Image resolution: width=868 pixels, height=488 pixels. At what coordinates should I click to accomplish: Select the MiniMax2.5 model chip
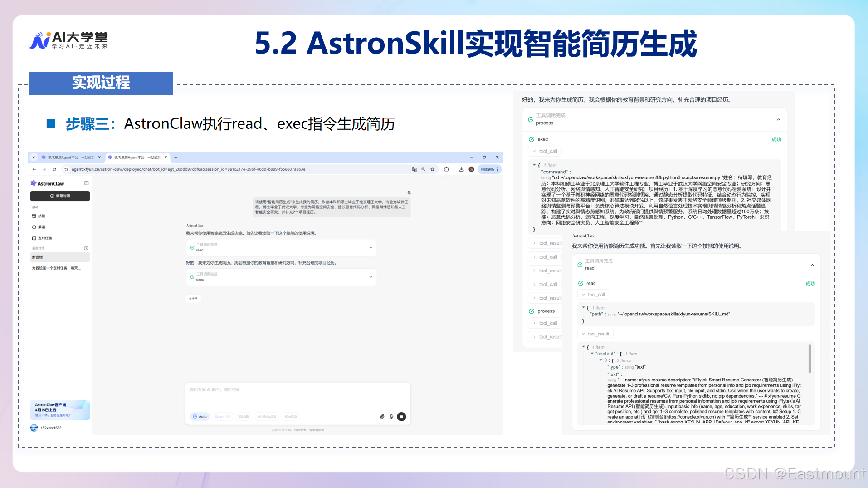267,417
